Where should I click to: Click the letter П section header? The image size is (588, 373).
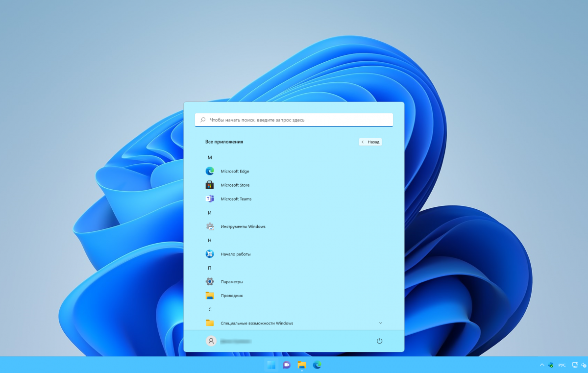tap(210, 268)
